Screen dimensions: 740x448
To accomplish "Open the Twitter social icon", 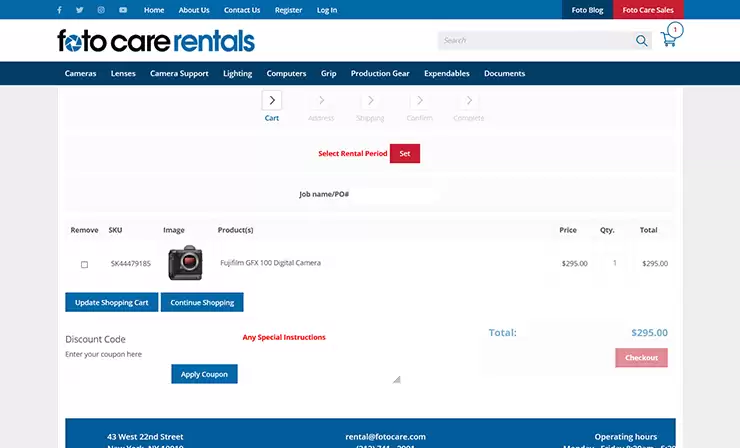I will [80, 10].
